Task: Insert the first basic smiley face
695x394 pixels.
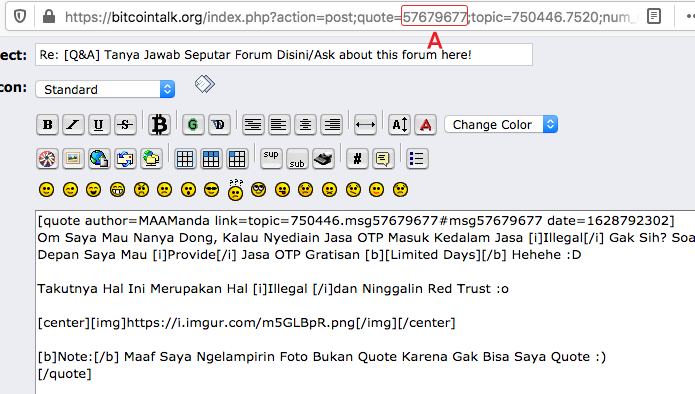Action: pos(47,190)
